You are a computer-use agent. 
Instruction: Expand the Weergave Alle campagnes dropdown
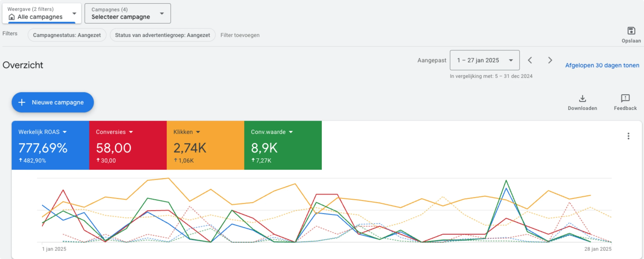click(x=74, y=13)
